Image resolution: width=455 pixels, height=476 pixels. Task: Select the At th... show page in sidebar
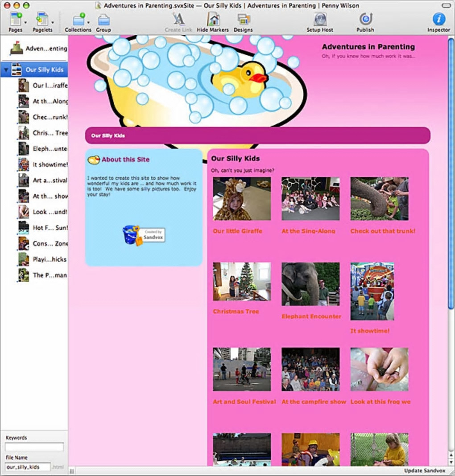[x=42, y=196]
